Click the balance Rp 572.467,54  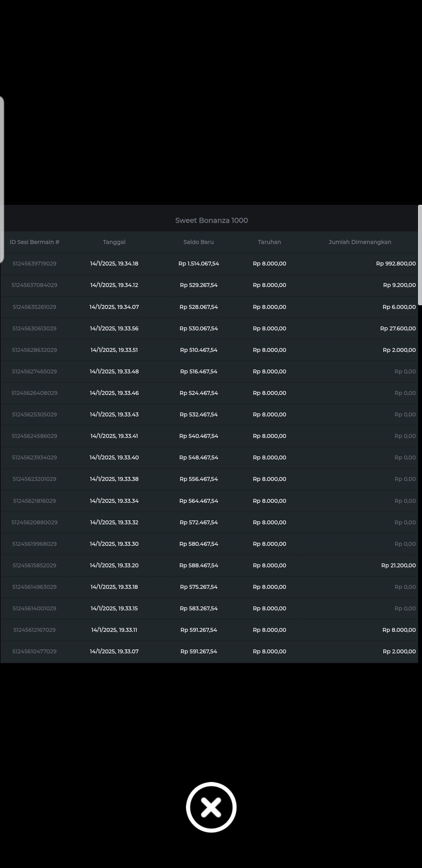[198, 522]
